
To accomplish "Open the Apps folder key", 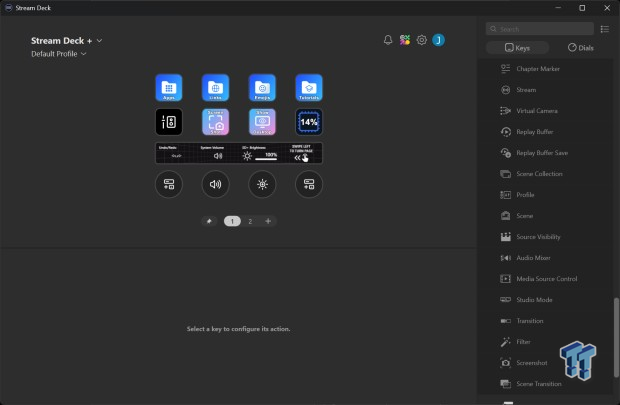I will point(169,87).
